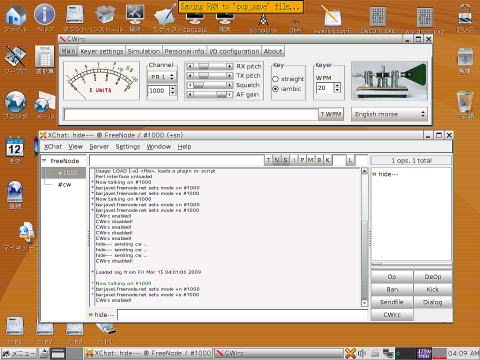Open the notepad conf file desktop icon
This screenshot has height=360, width=480.
click(332, 16)
